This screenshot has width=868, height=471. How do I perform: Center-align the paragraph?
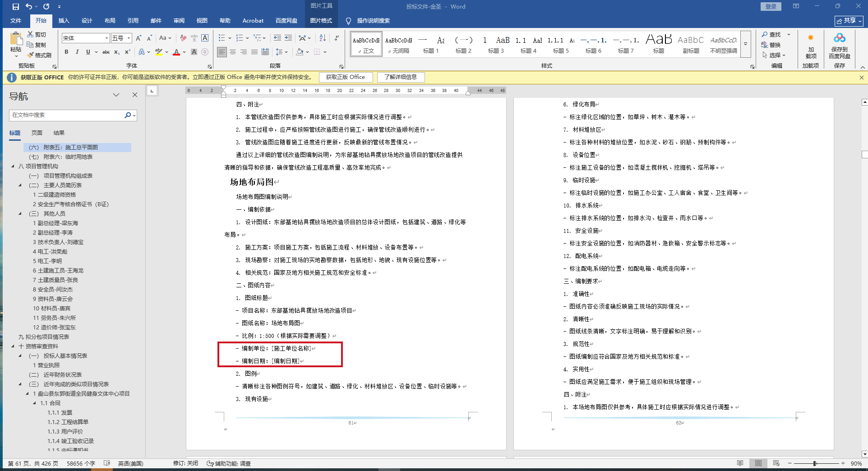(233, 52)
